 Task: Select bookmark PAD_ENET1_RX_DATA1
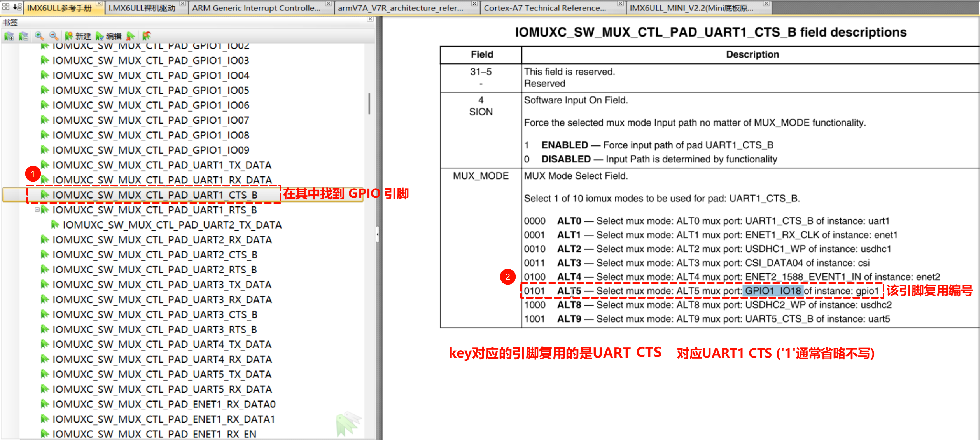(164, 419)
